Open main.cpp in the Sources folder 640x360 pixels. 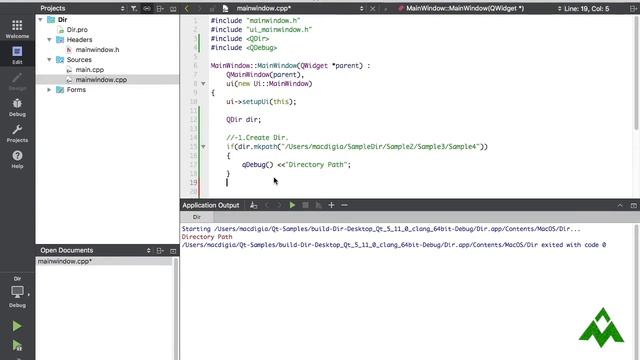pos(89,70)
